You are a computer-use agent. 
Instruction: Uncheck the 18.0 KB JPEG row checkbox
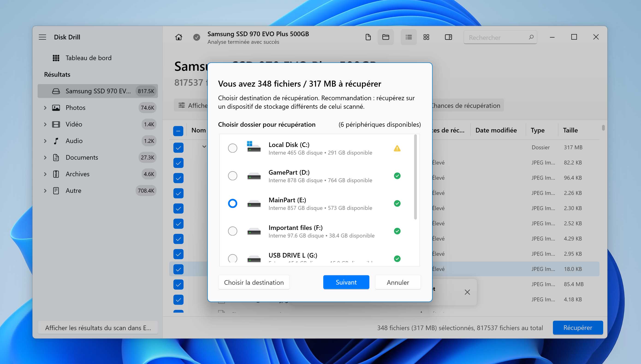(x=178, y=269)
